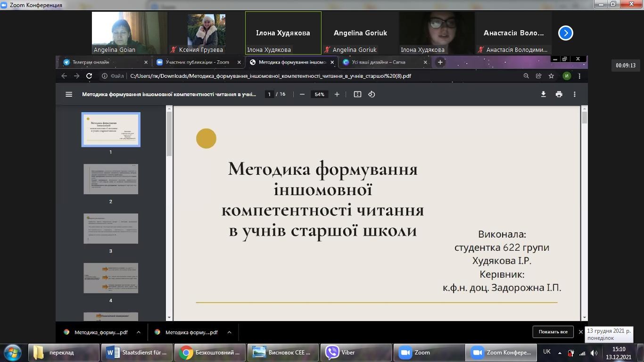
Task: Open a new browser tab
Action: click(x=440, y=62)
